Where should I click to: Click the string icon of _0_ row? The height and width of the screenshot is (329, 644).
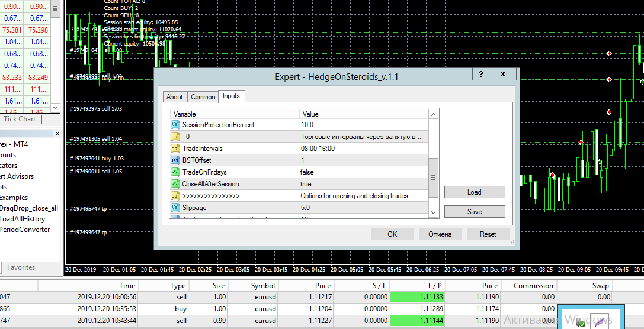(x=175, y=137)
